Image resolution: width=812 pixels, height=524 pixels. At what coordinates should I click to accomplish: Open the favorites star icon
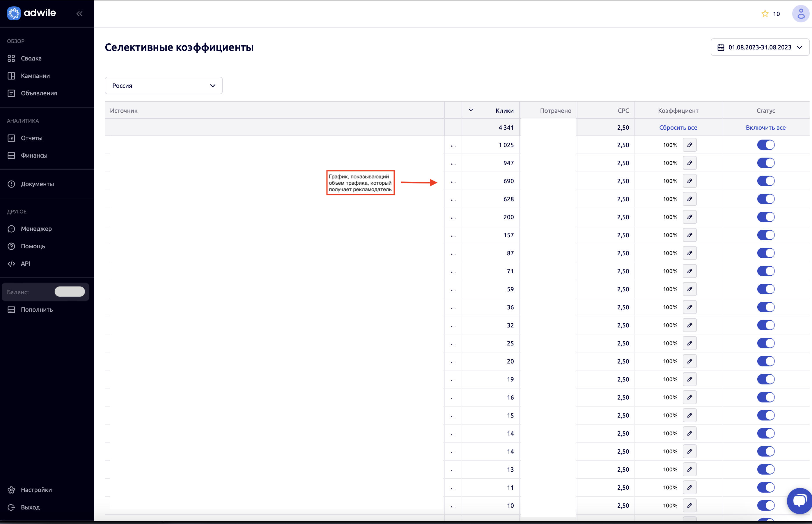pyautogui.click(x=765, y=14)
